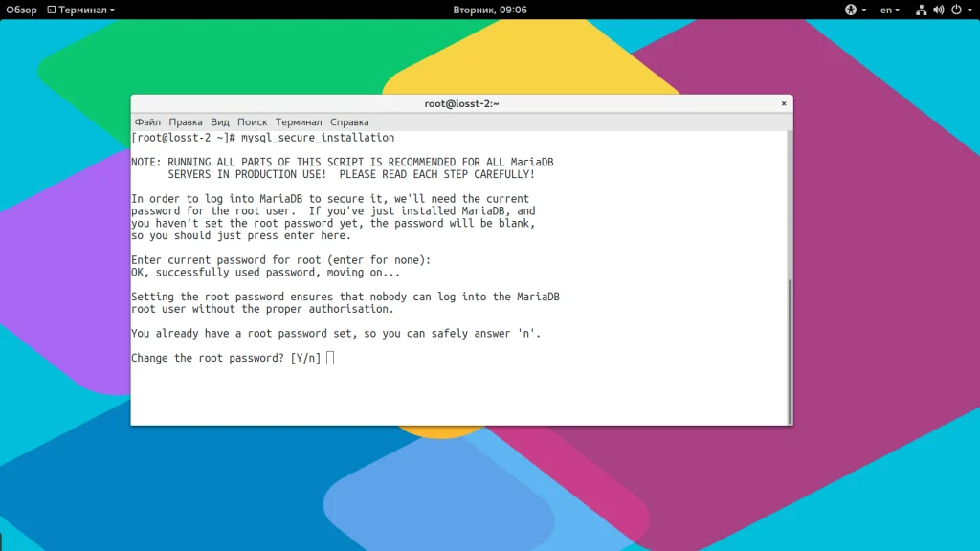Open the Терминал app menu in top bar

[x=81, y=10]
